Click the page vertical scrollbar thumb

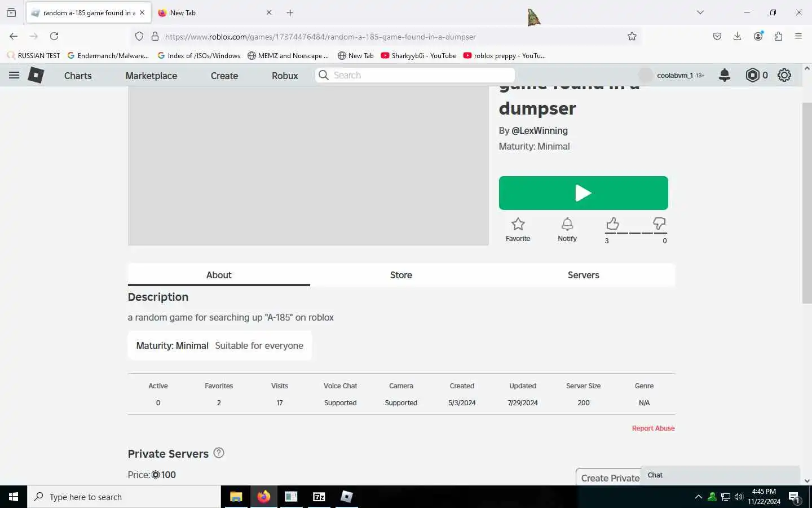[x=806, y=203]
